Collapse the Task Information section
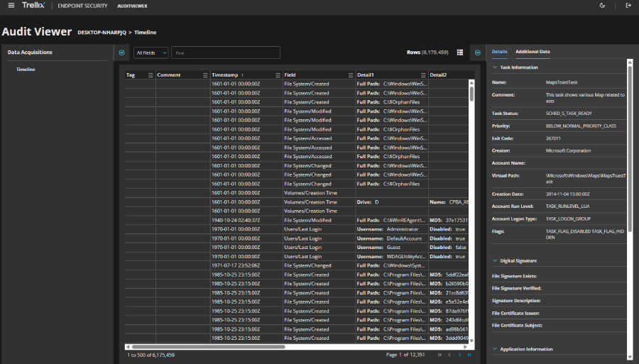 pyautogui.click(x=495, y=67)
